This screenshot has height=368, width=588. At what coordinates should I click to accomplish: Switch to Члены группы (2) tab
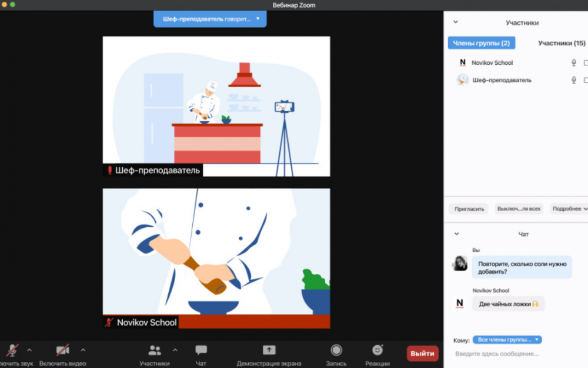pos(482,43)
